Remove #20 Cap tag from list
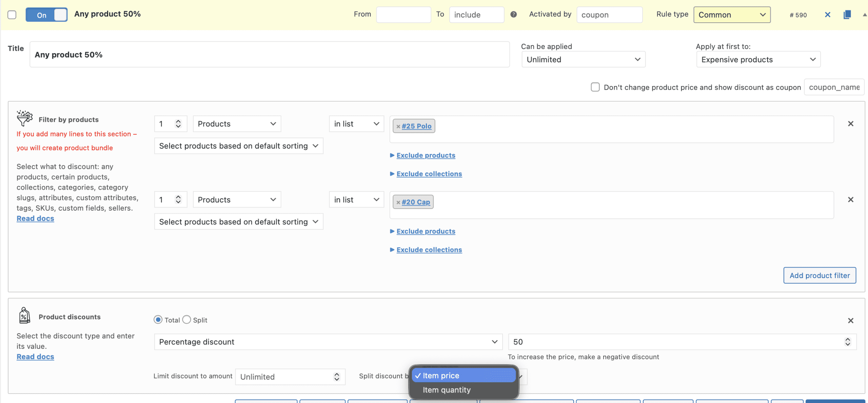 pos(398,202)
